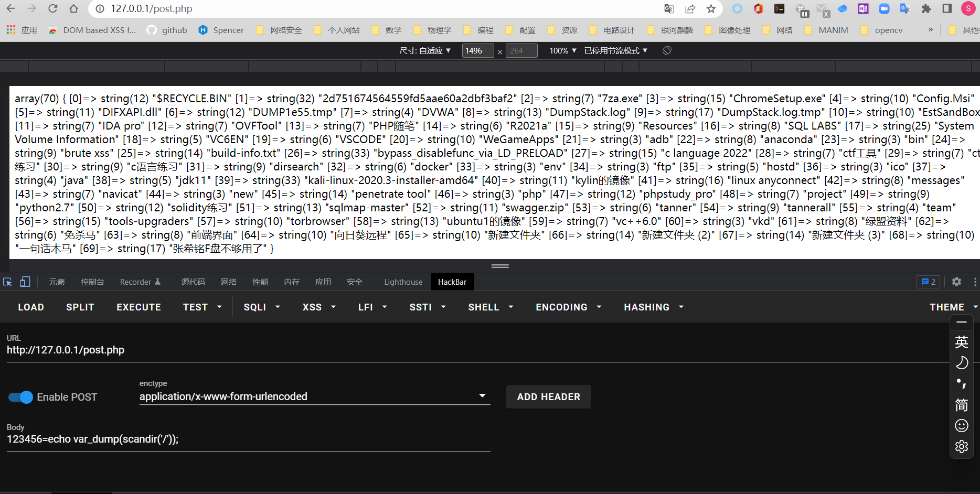Click the IME emoji smiley icon

pyautogui.click(x=961, y=425)
